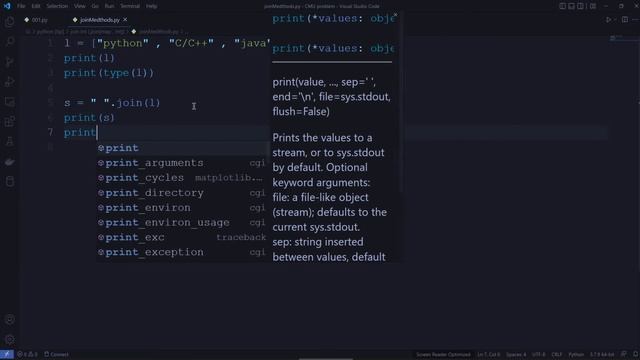The width and height of the screenshot is (640, 360).
Task: Click Screen Reader Optimized in status bar
Action: (x=443, y=354)
